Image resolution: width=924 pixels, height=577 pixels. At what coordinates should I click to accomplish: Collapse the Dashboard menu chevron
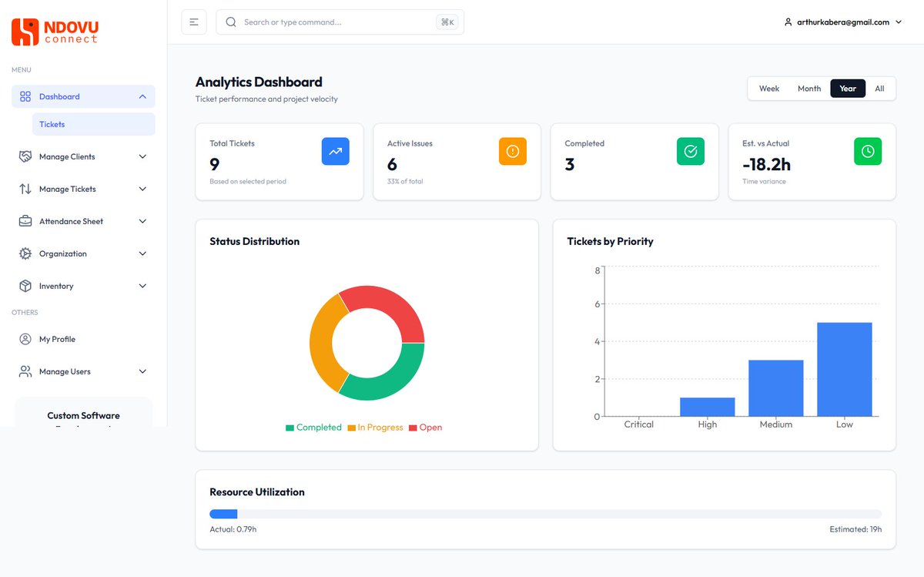click(x=142, y=96)
